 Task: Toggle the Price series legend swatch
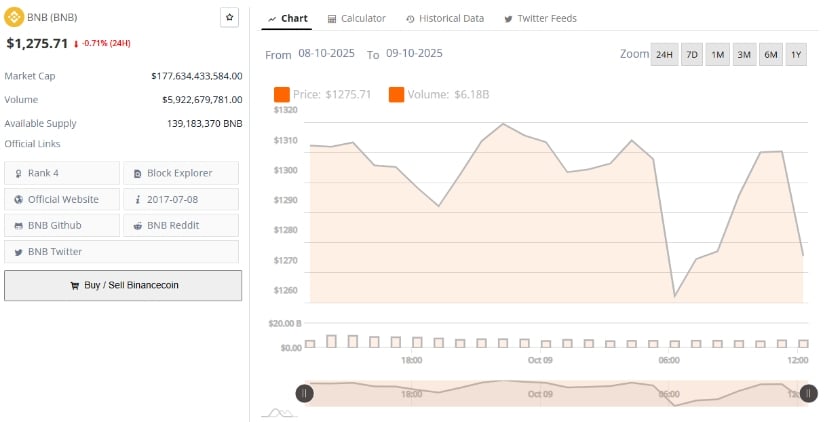click(x=282, y=94)
